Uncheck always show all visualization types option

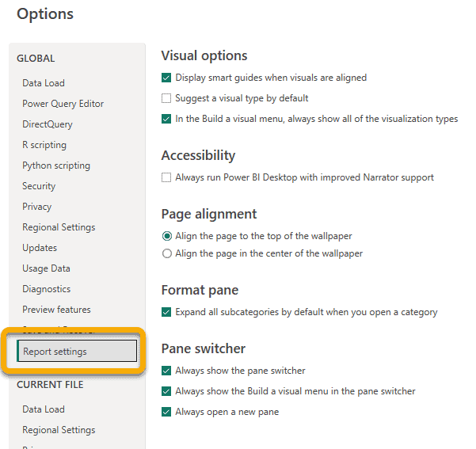pos(166,119)
